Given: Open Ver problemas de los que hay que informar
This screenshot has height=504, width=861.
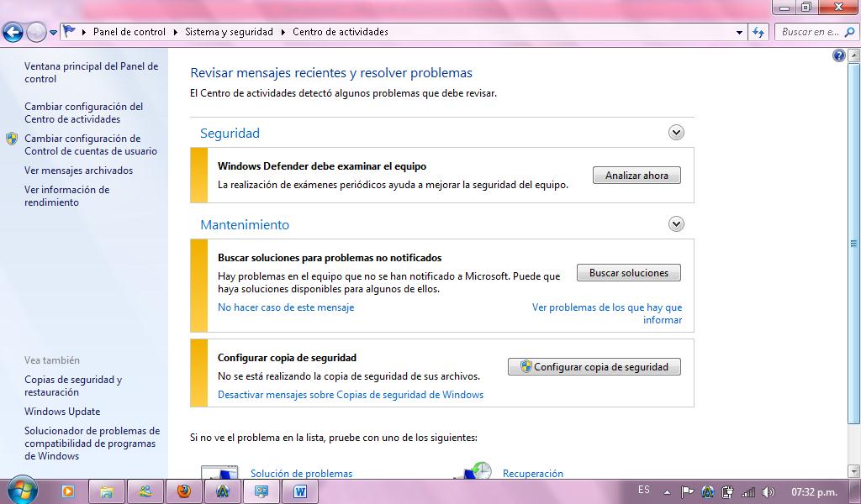Looking at the screenshot, I should (607, 313).
